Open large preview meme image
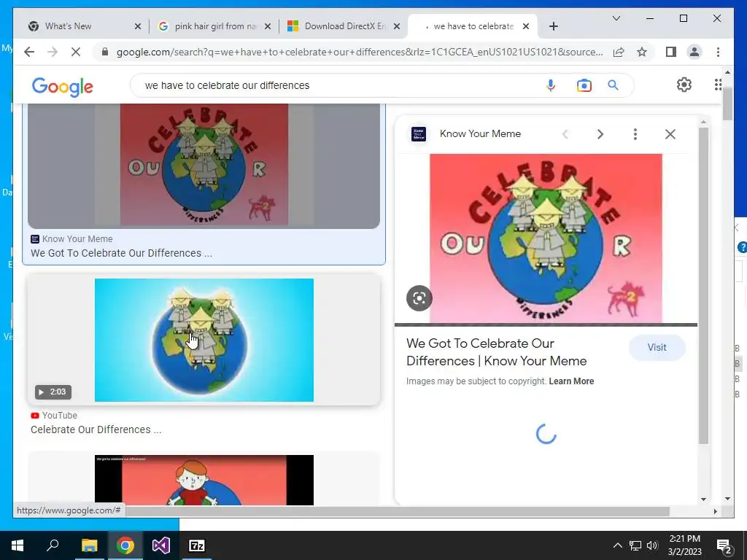 546,238
